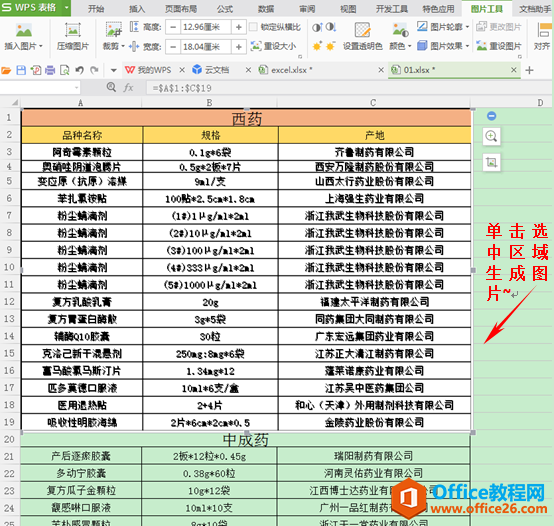This screenshot has height=526, width=554.
Task: Open the View (视图) ribbon tab
Action: coord(348,9)
